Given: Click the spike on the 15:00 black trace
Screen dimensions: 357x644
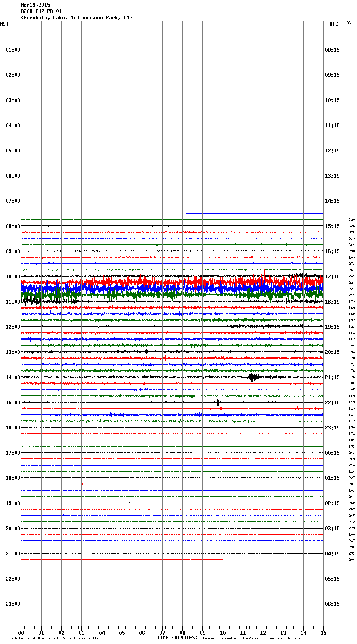Looking at the screenshot, I should [x=218, y=402].
